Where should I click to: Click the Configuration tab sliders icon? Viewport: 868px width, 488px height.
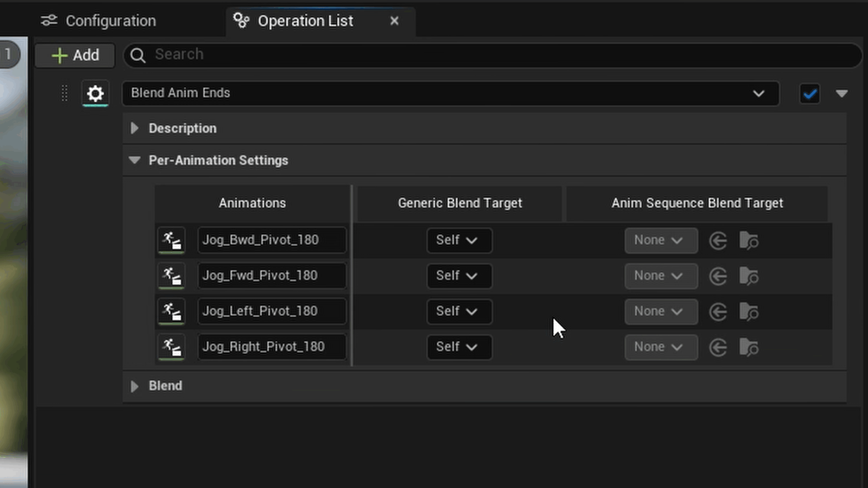tap(49, 20)
